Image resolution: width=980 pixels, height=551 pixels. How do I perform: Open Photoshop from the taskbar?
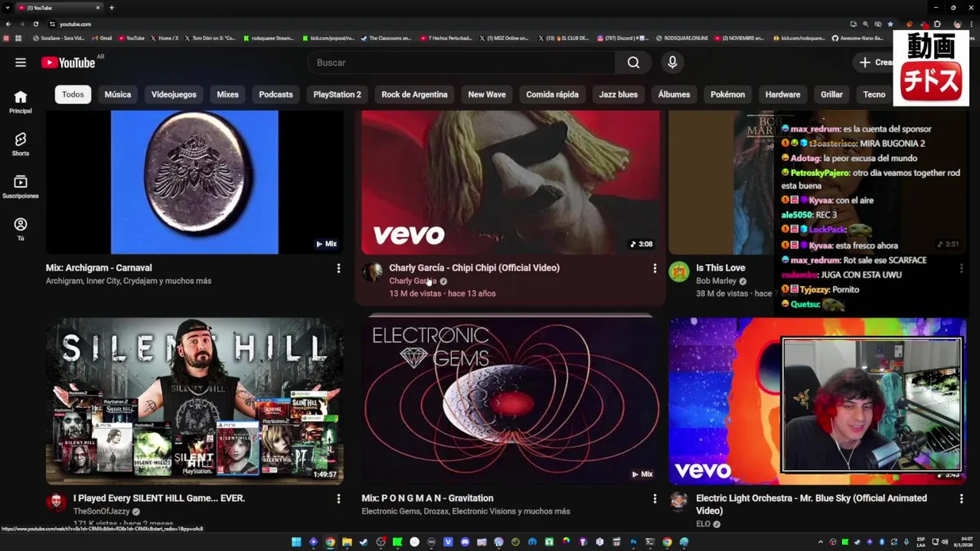pos(633,542)
